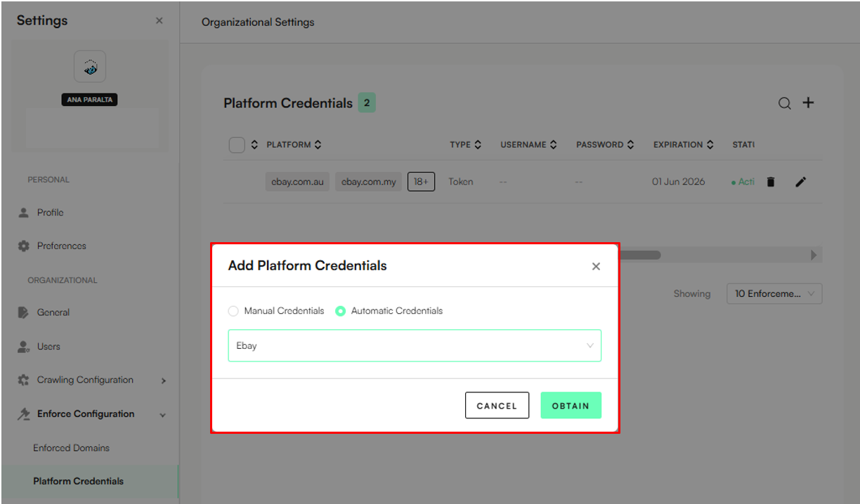The image size is (860, 504).
Task: Toggle the select-all checkbox in table header
Action: (x=237, y=145)
